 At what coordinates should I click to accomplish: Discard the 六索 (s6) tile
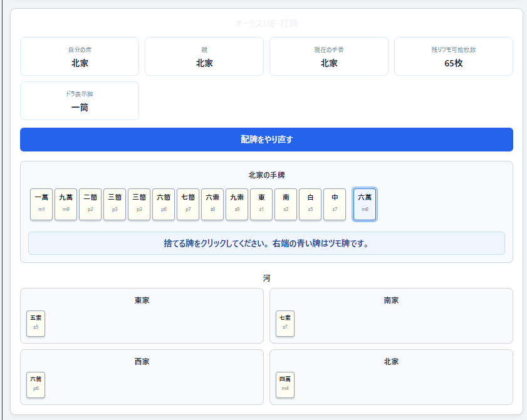point(212,204)
